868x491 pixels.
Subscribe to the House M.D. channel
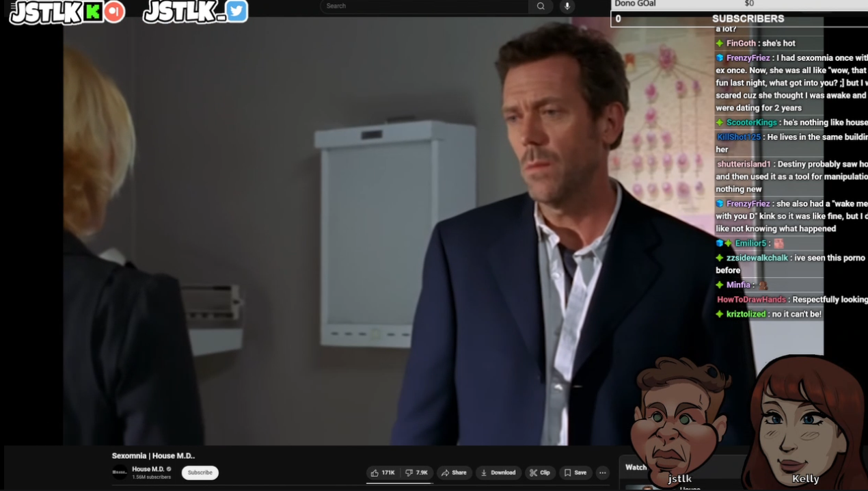pos(200,473)
